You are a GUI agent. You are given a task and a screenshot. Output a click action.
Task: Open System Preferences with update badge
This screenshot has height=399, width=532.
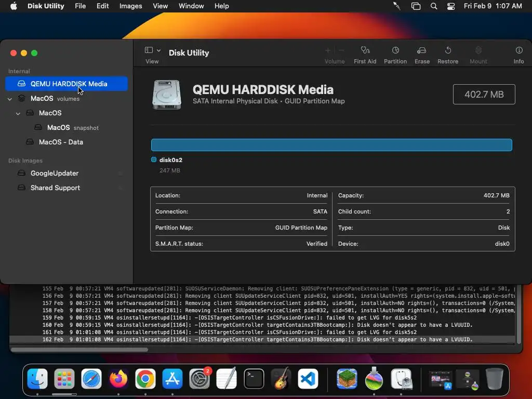pyautogui.click(x=199, y=379)
